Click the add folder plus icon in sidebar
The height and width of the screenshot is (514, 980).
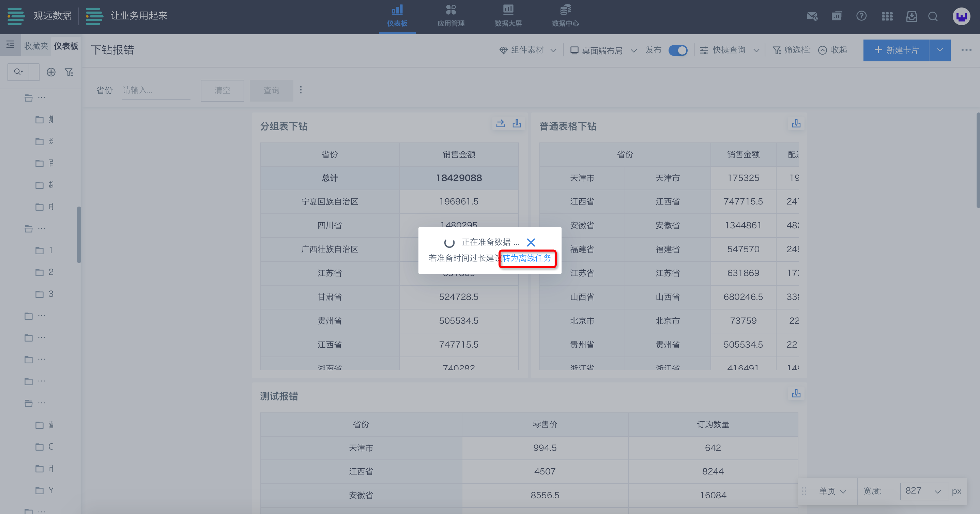tap(51, 72)
